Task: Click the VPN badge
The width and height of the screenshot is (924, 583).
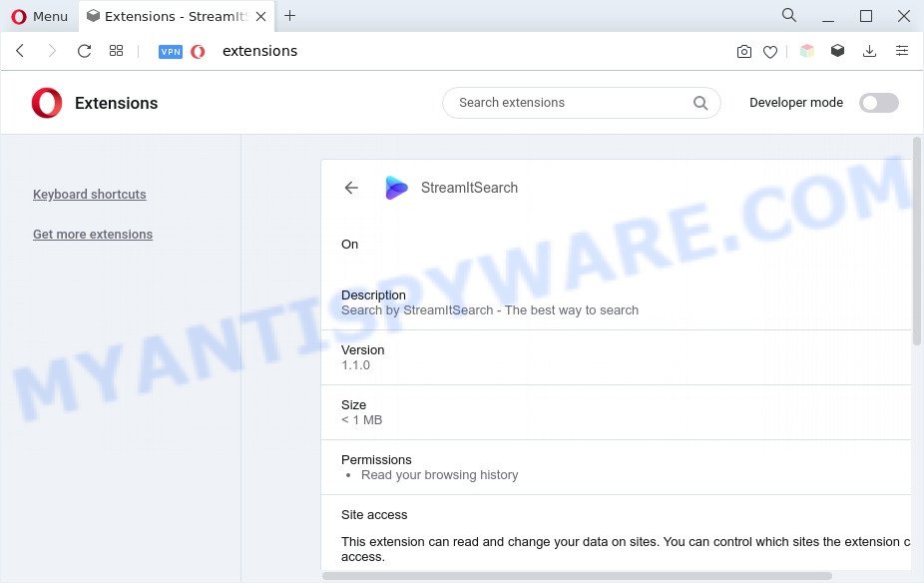Action: coord(171,51)
